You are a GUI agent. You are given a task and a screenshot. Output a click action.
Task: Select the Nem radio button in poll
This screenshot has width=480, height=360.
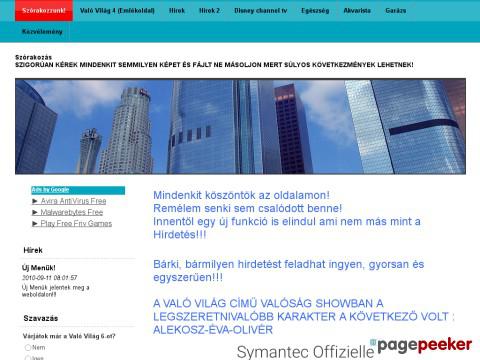pyautogui.click(x=28, y=348)
